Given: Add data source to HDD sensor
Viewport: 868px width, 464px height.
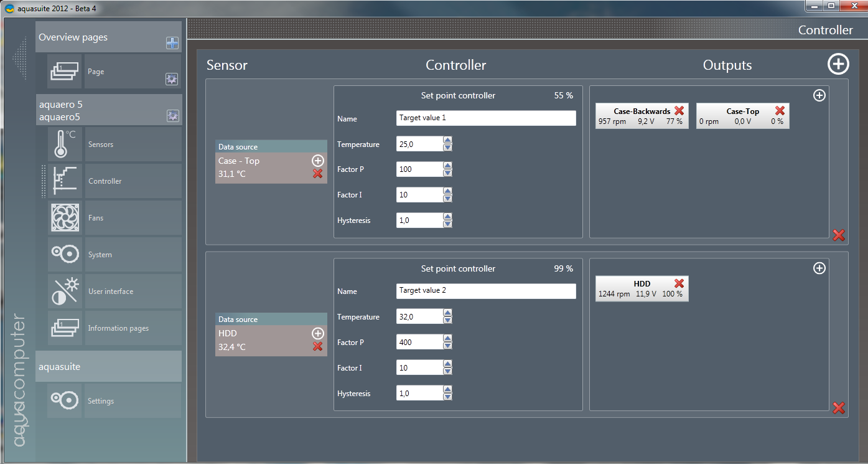Looking at the screenshot, I should (317, 333).
